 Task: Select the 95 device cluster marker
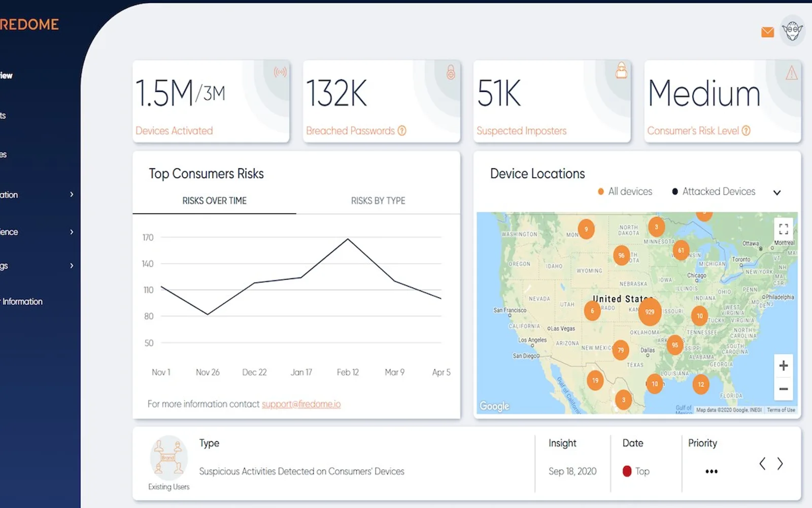675,345
